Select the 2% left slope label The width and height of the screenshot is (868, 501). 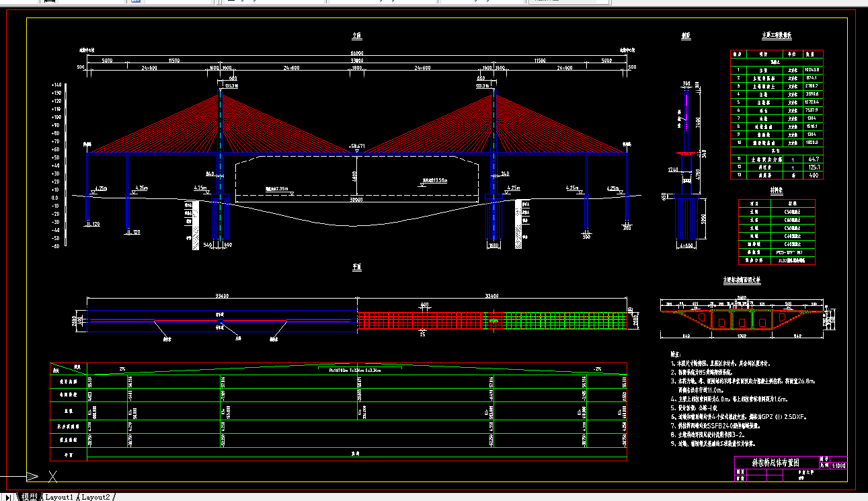(x=122, y=369)
